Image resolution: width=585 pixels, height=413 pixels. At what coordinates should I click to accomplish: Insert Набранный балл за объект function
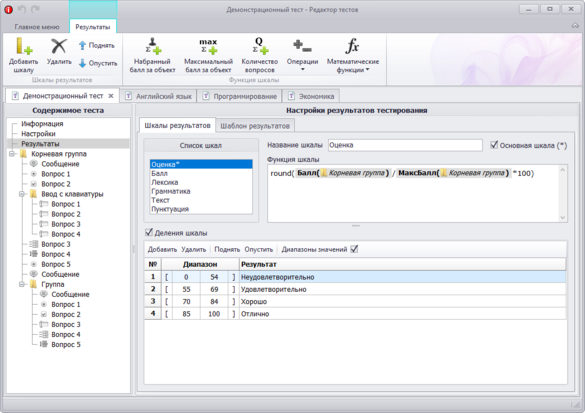(x=153, y=55)
